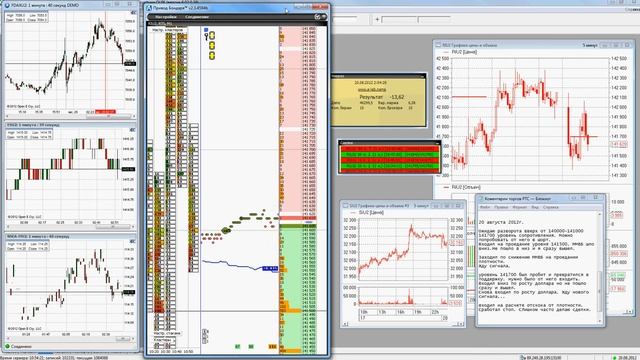
Task: Click the 'Результат -13,62' text in yellow panel
Action: tap(382, 97)
